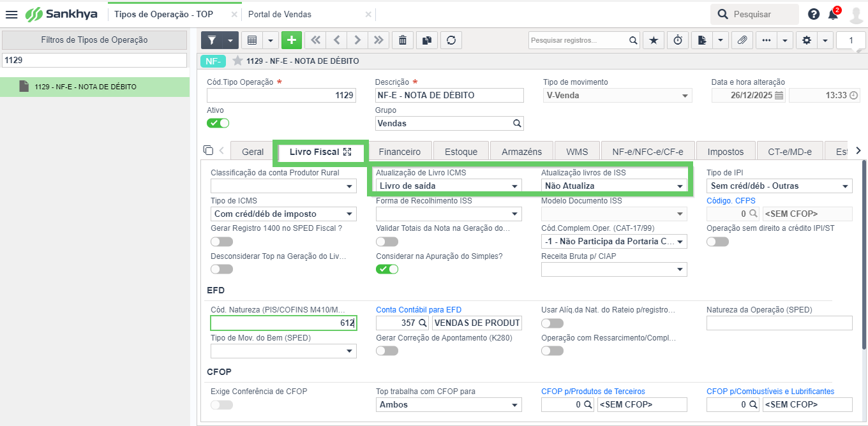Open the Portal de Vendas tab
868x426 pixels.
point(280,14)
